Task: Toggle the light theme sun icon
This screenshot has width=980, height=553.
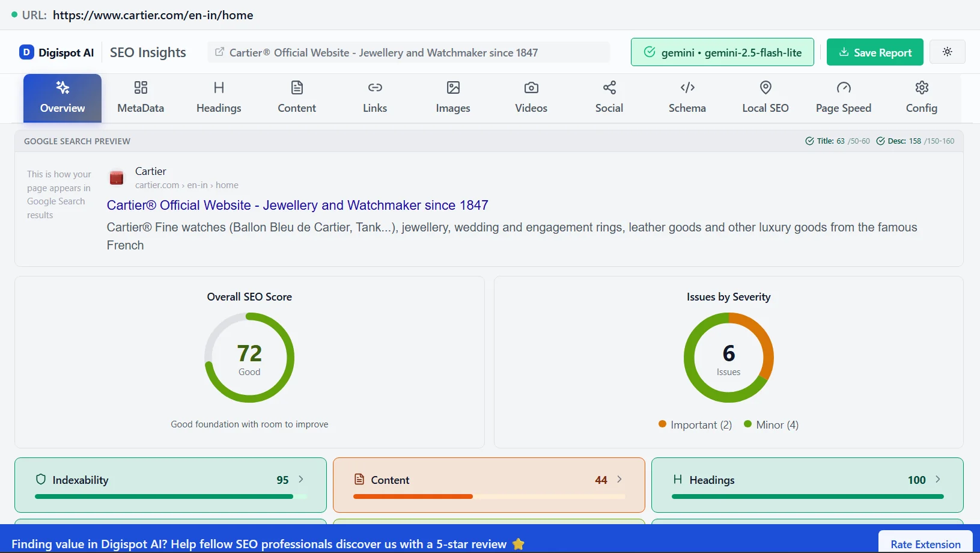Action: 948,52
